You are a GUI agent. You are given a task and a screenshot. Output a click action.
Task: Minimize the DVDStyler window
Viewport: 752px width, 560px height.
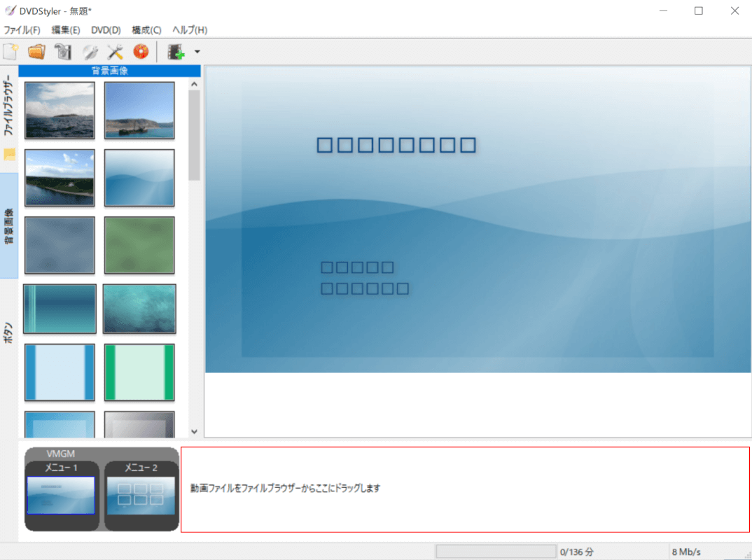[x=663, y=10]
